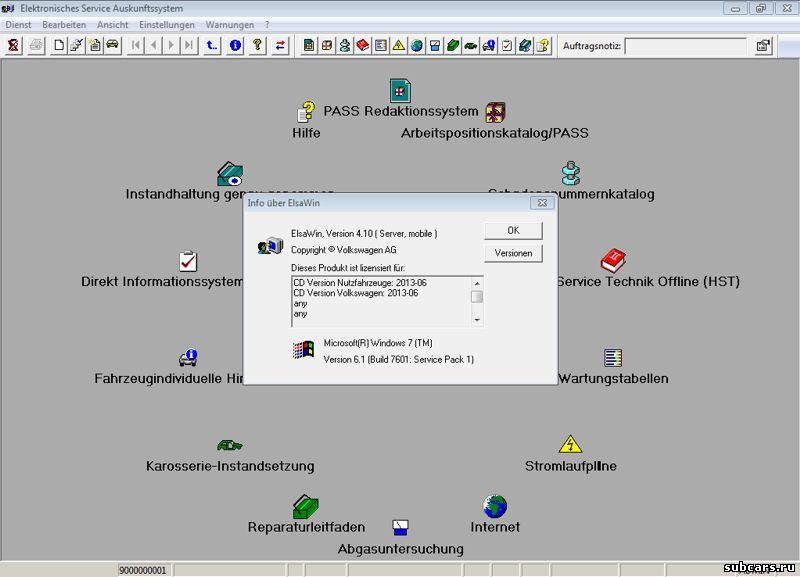Click the warning triangle icon in toolbar
Image resolution: width=800 pixels, height=577 pixels.
[398, 45]
